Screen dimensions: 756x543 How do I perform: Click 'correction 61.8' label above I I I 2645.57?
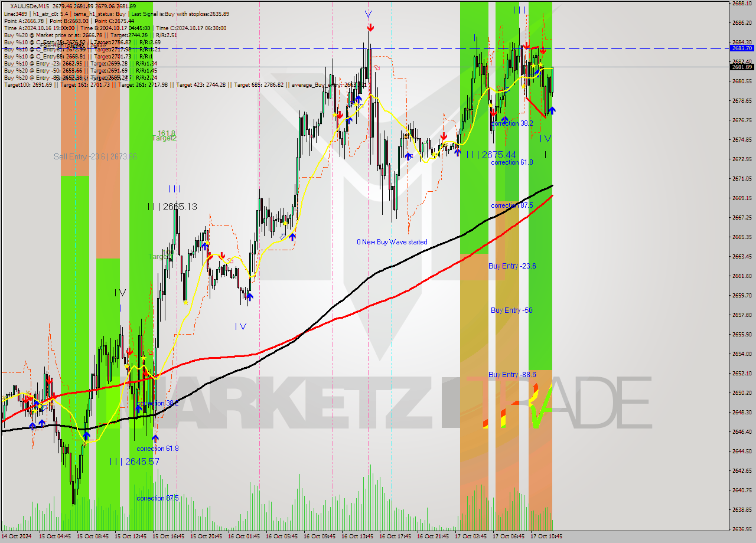tap(158, 449)
